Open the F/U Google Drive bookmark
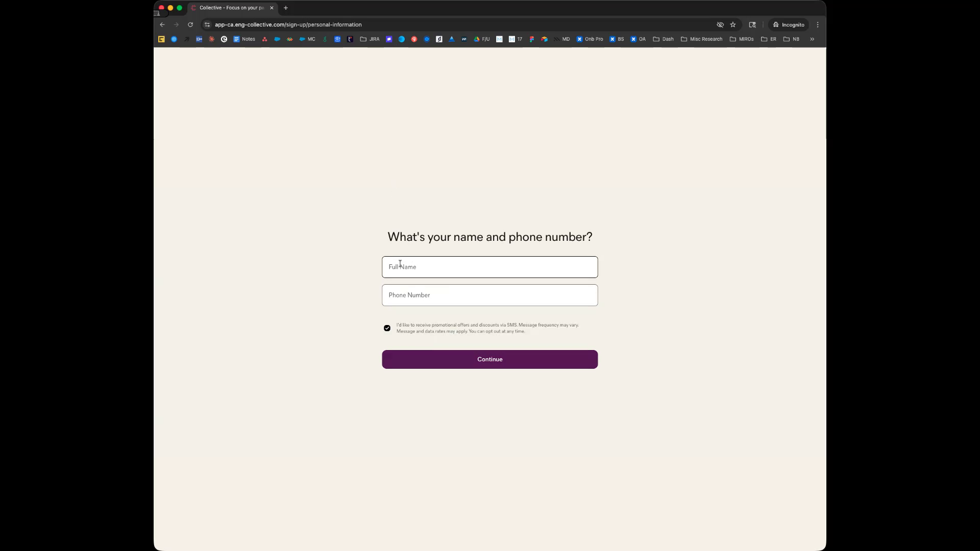 tap(481, 39)
